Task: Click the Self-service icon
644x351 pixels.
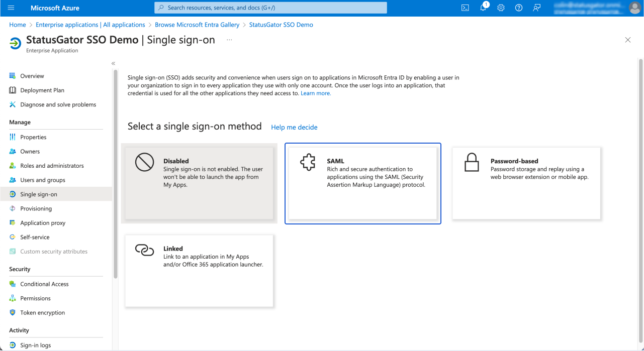Action: pyautogui.click(x=13, y=237)
